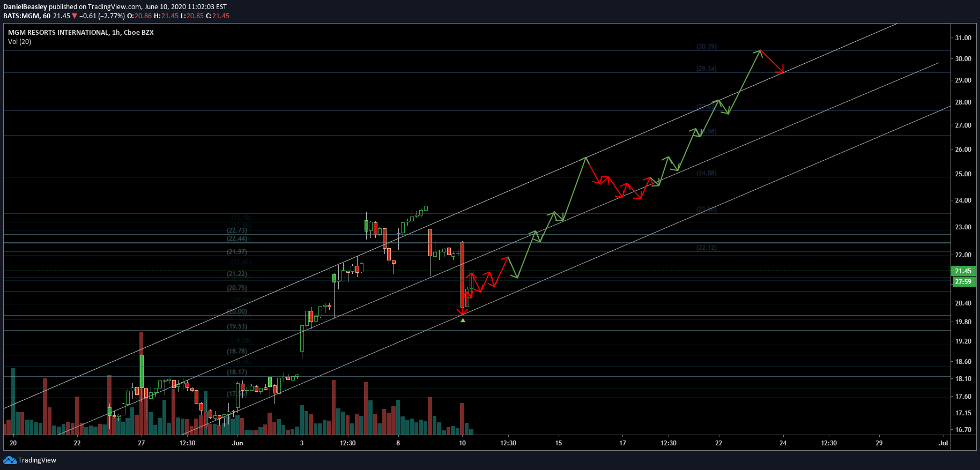Click the 23.00 price axis label

[963, 227]
